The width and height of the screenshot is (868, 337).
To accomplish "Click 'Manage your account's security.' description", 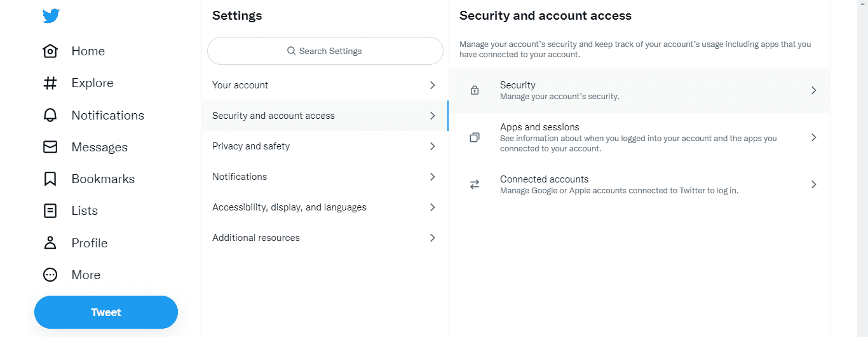I will (559, 97).
